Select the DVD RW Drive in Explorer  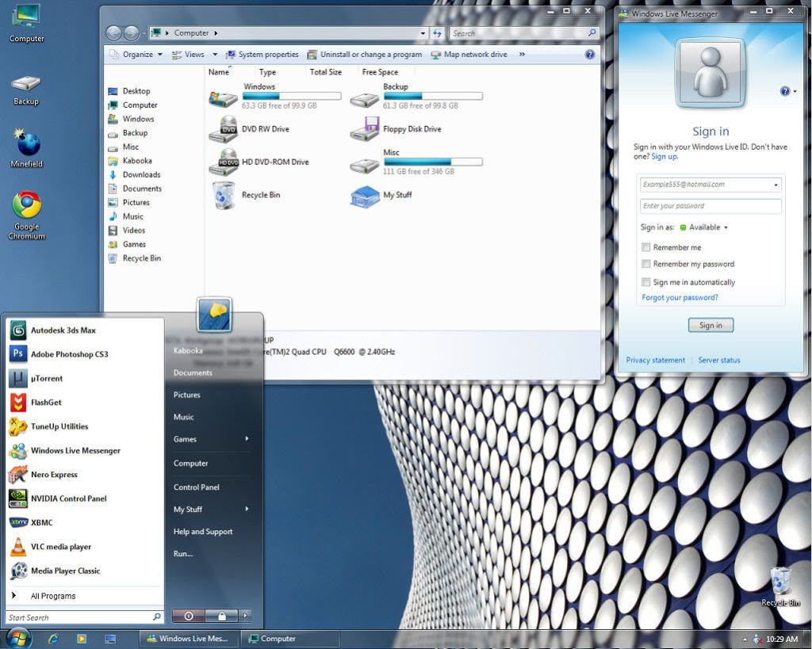tap(250, 129)
